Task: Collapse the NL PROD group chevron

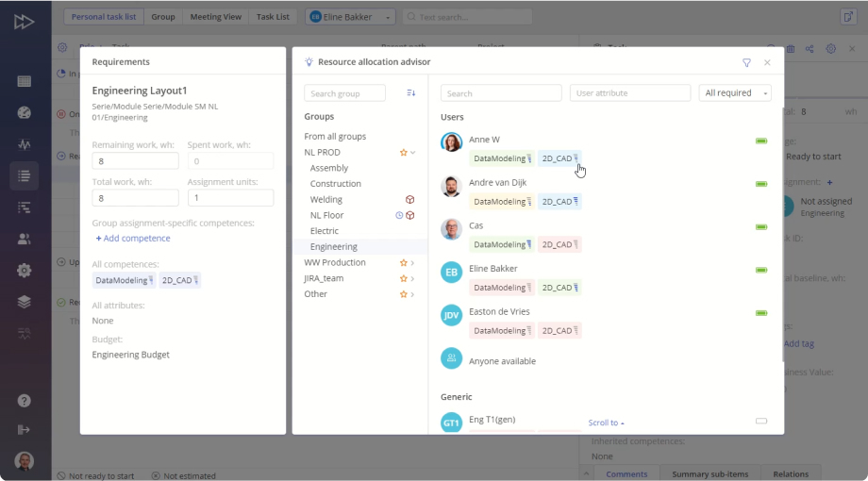Action: [413, 152]
